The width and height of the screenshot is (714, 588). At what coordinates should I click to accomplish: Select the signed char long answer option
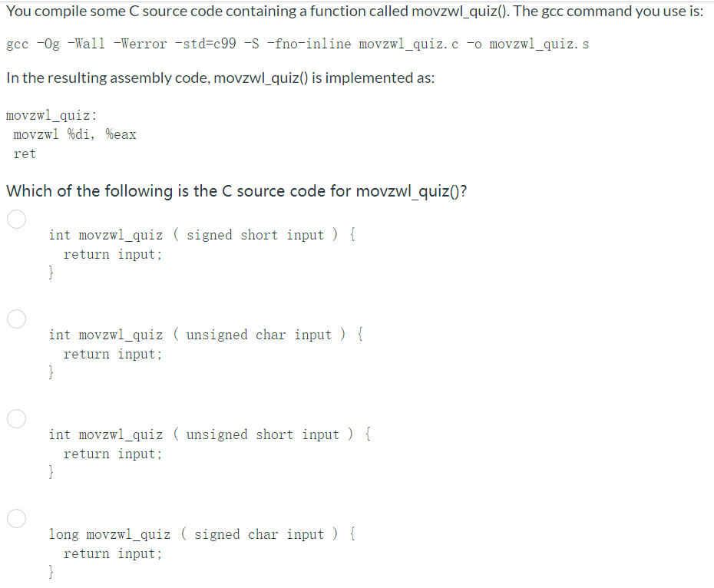[x=16, y=518]
